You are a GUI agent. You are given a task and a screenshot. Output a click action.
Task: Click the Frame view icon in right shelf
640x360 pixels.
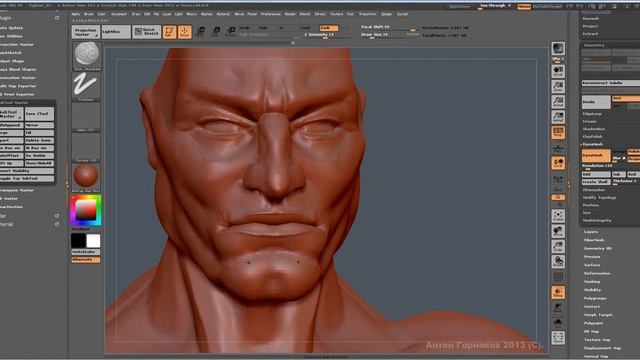pos(558,216)
